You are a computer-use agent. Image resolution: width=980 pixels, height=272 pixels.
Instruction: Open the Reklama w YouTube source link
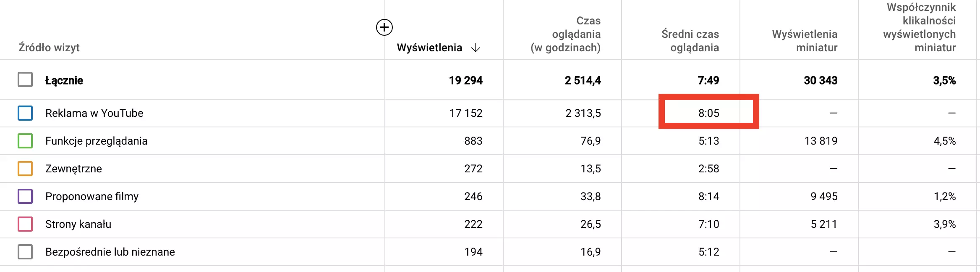[94, 113]
